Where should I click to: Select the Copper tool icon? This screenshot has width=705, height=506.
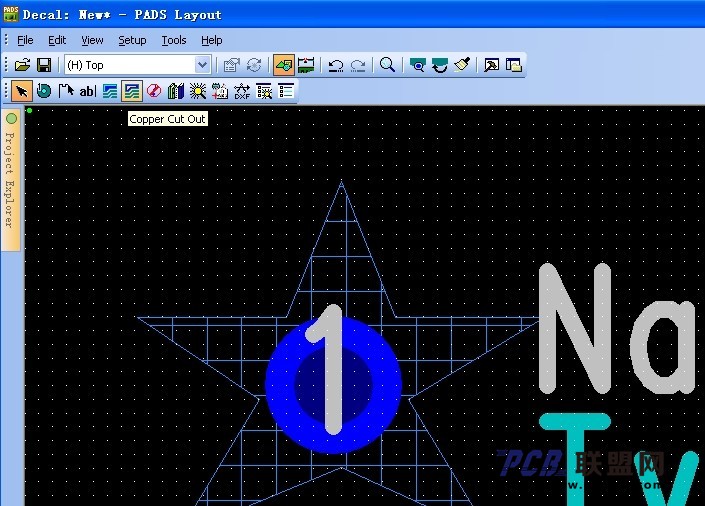point(110,91)
